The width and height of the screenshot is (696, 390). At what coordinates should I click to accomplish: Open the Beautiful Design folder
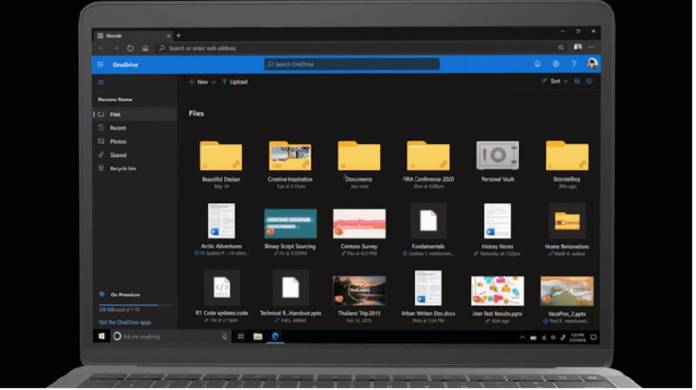click(221, 156)
